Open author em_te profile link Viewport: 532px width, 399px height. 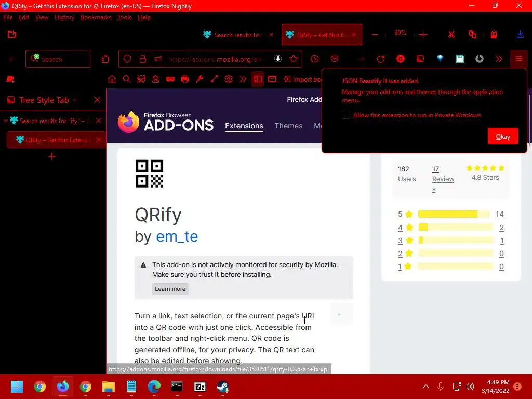tap(177, 236)
